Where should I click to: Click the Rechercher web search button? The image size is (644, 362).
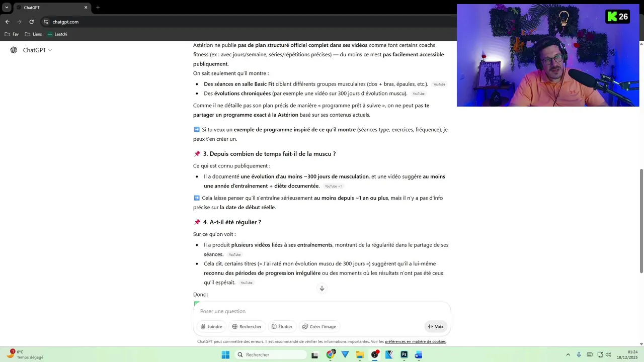[247, 327]
